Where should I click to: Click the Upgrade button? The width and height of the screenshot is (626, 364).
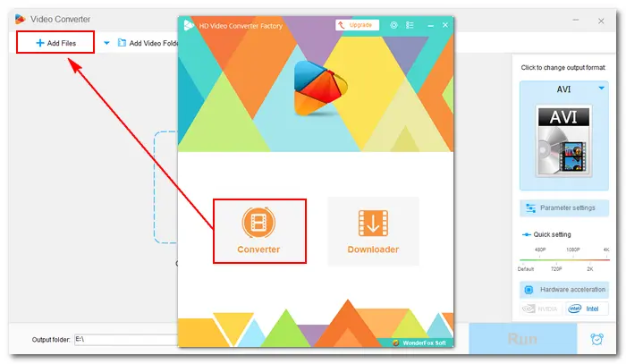point(357,25)
